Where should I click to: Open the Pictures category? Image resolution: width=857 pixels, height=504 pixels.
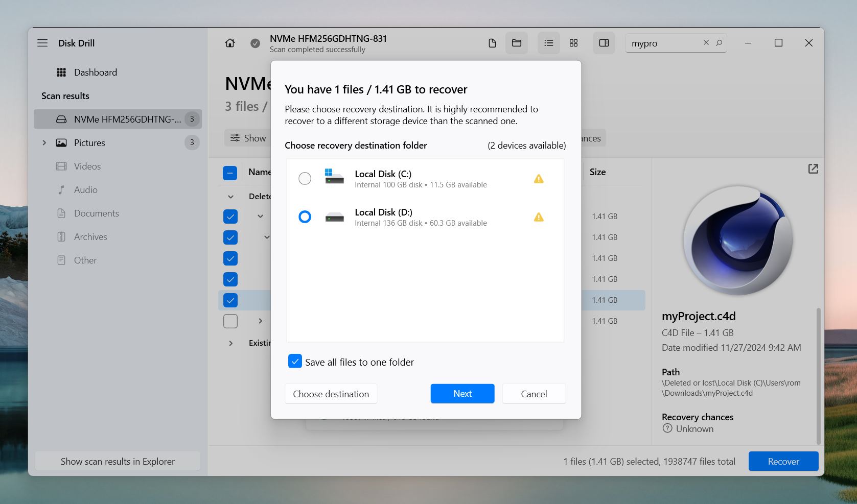(x=89, y=143)
